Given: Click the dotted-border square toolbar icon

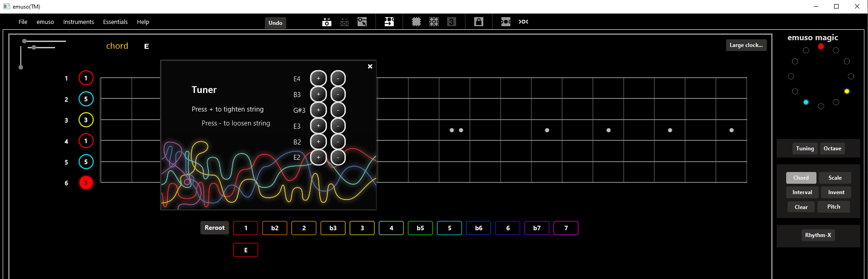Looking at the screenshot, I should [x=416, y=22].
